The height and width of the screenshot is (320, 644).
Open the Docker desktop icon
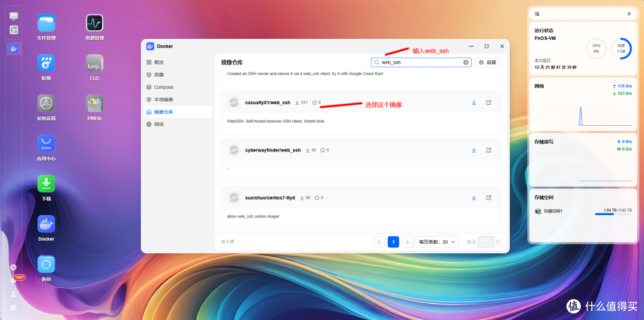[46, 224]
